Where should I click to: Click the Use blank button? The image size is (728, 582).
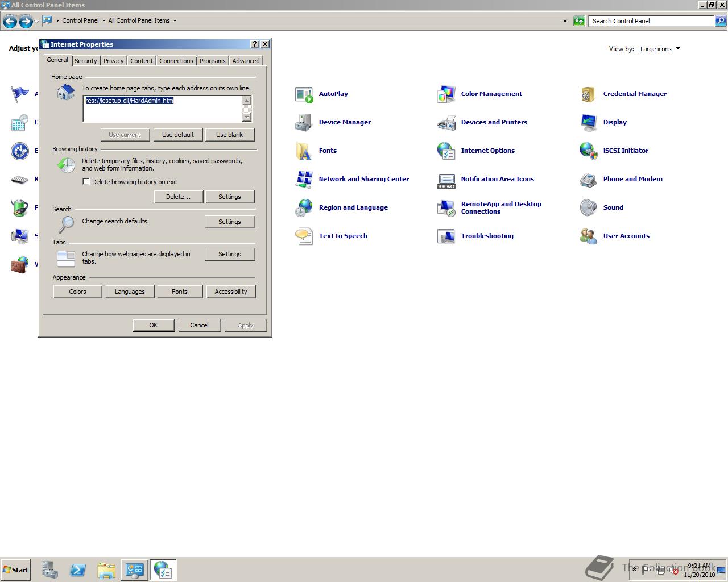pyautogui.click(x=230, y=135)
